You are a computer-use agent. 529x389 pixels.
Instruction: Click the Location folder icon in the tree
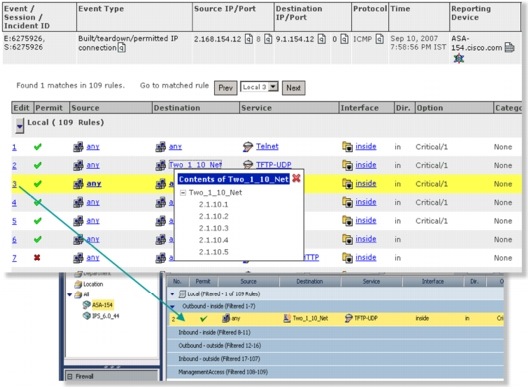tap(78, 284)
